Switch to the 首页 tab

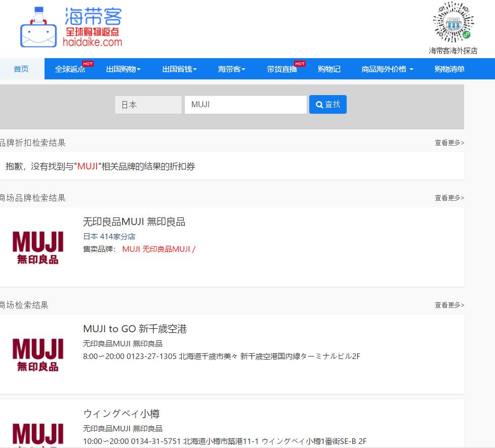coord(21,68)
